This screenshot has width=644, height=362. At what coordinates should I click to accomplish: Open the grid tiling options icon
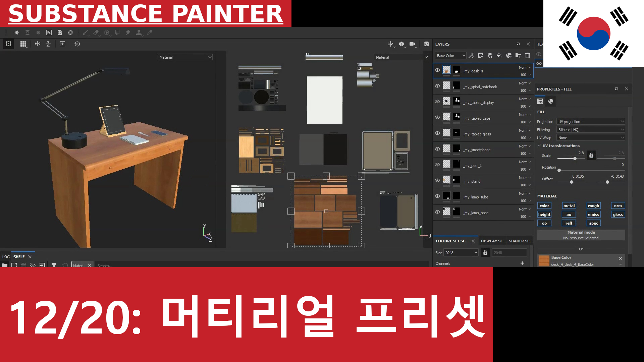click(x=23, y=44)
